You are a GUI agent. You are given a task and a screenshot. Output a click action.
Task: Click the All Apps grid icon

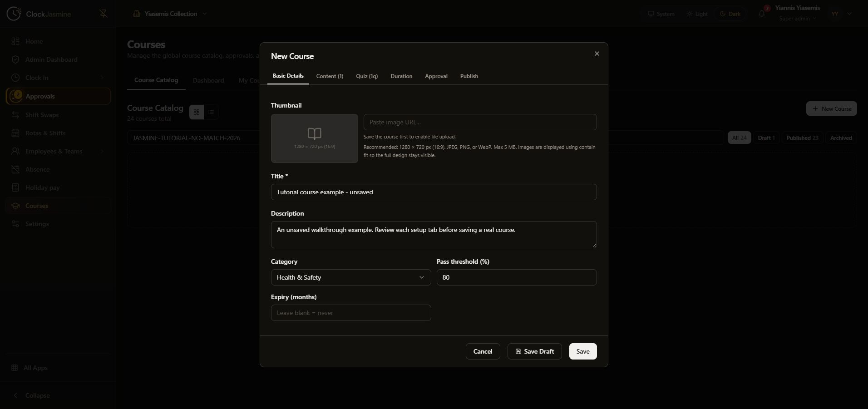click(15, 368)
